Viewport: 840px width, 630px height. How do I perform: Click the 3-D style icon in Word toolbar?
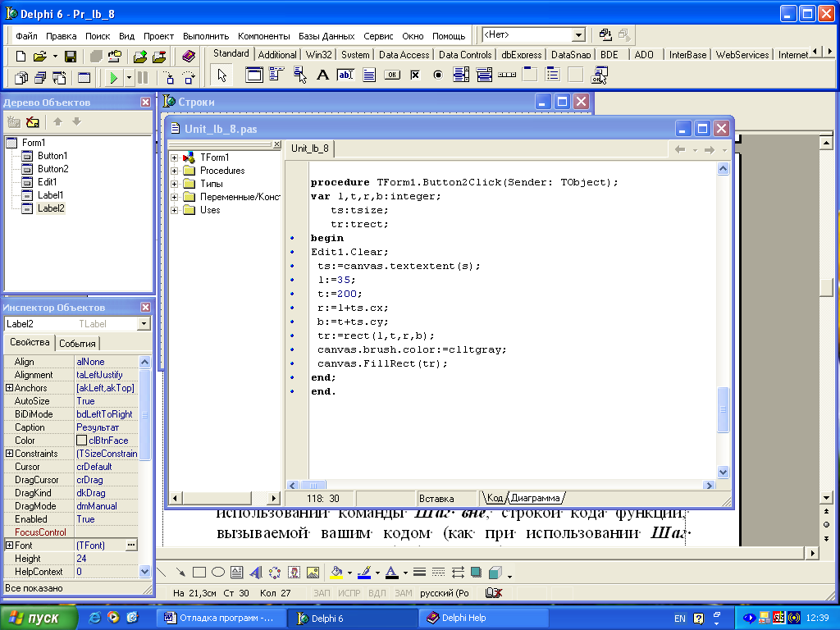click(495, 573)
